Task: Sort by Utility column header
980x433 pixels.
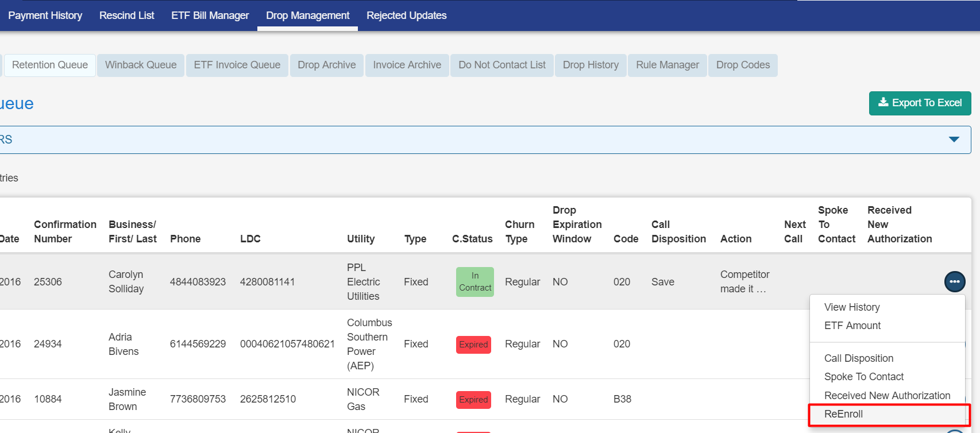Action: click(x=361, y=239)
